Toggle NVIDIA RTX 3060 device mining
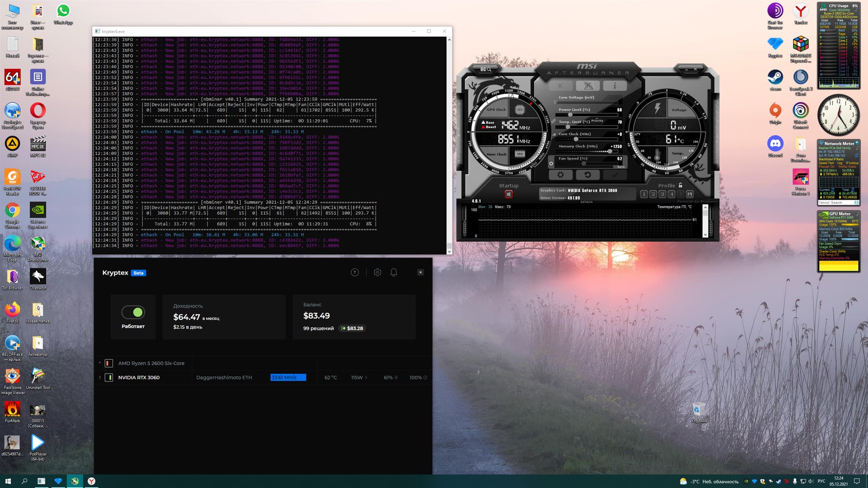868x488 pixels. pos(108,377)
